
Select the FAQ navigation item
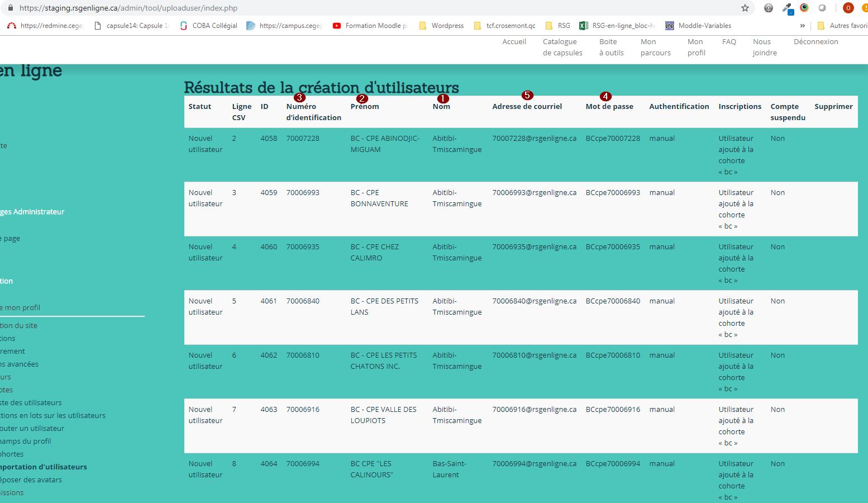coord(729,42)
